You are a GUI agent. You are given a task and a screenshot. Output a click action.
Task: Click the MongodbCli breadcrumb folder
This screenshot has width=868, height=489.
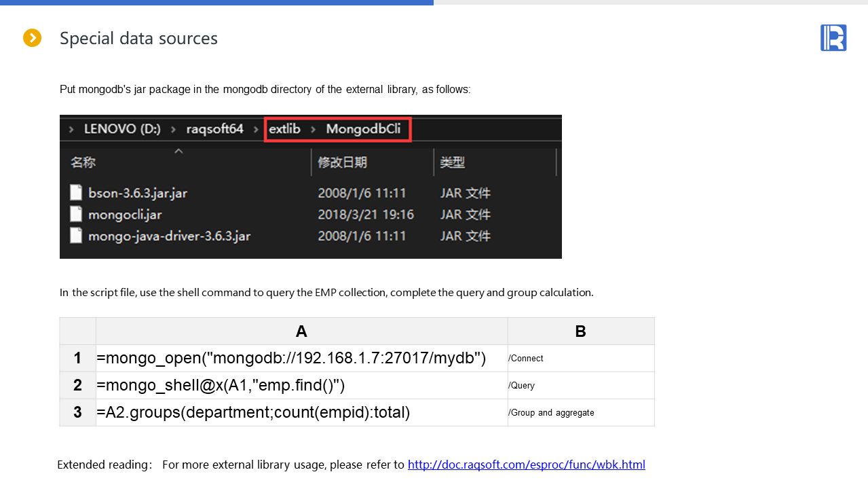coord(363,129)
